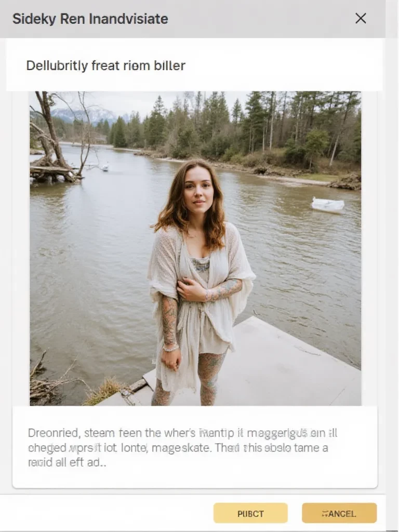
Task: Select the 'Dellubritly freat riem biller' heading field
Action: coord(106,66)
